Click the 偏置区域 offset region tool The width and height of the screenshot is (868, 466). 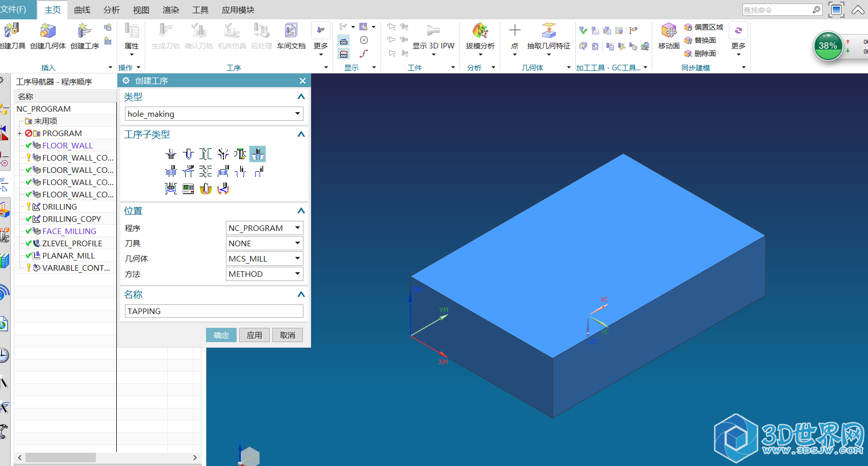(x=704, y=27)
